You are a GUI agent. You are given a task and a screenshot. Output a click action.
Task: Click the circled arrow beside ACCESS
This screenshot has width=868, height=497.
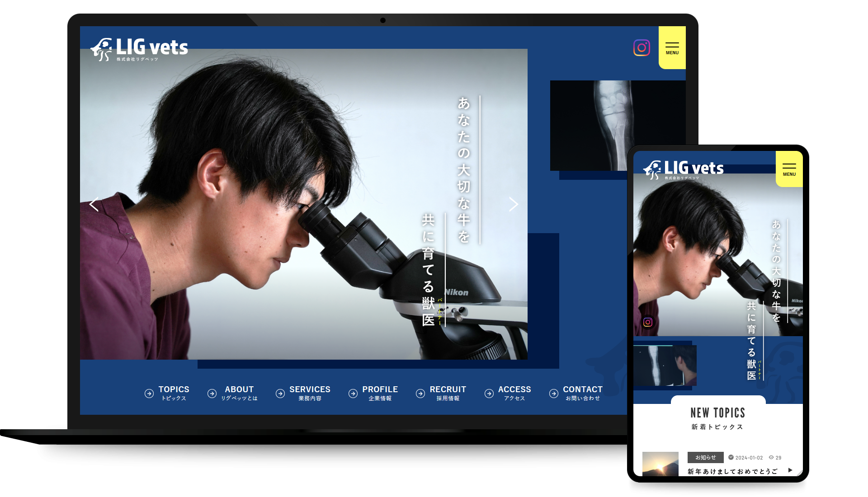[489, 394]
